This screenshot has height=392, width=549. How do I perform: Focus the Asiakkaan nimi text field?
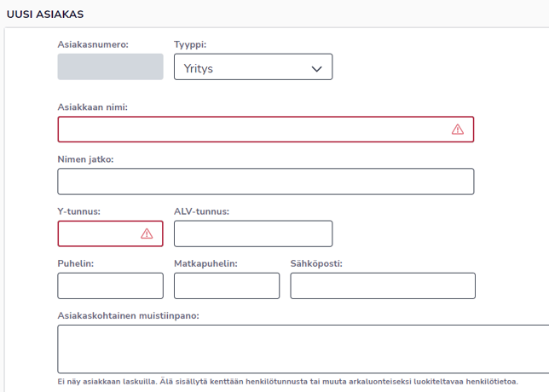(251, 130)
